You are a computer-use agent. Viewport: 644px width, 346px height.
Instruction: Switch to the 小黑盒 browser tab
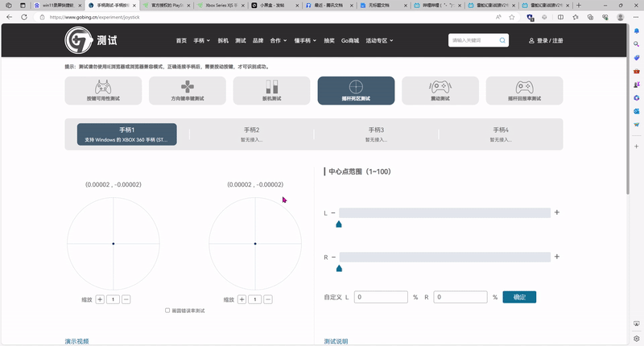[275, 6]
